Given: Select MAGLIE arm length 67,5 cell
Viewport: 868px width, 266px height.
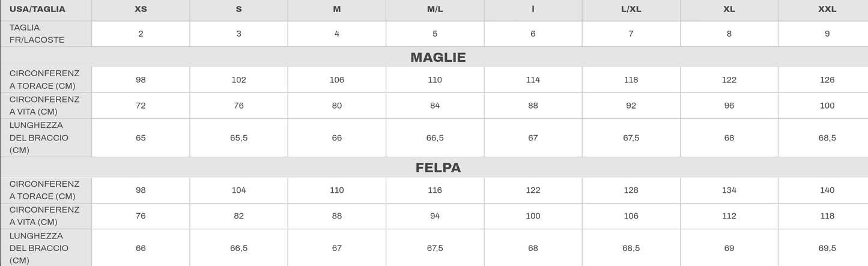Looking at the screenshot, I should click(631, 138).
